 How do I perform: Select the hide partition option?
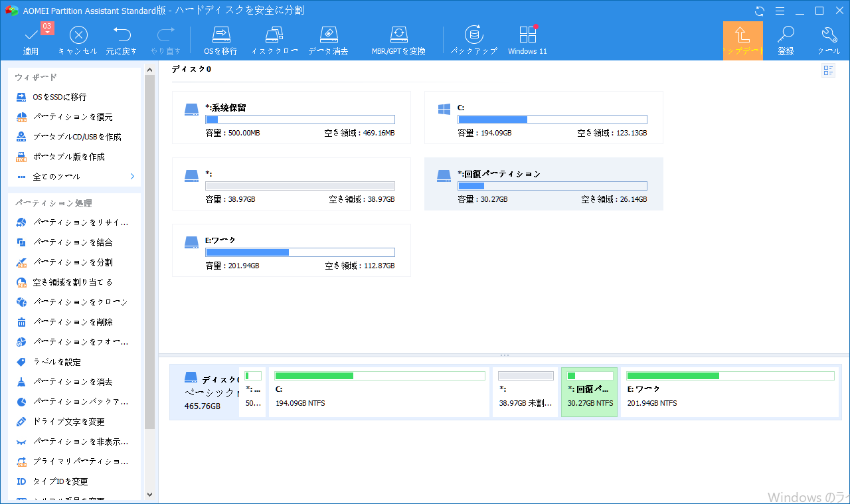(x=74, y=442)
